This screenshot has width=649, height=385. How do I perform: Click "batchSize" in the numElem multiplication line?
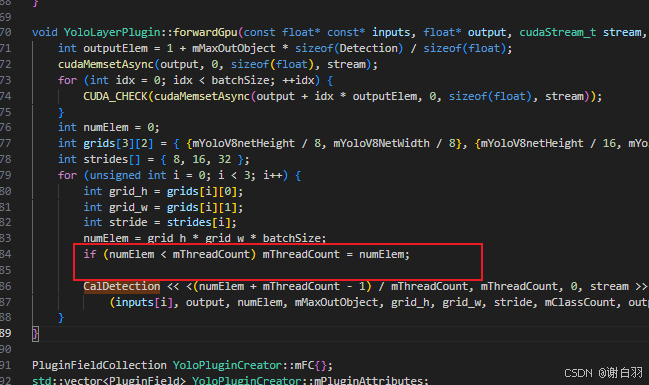tap(291, 238)
